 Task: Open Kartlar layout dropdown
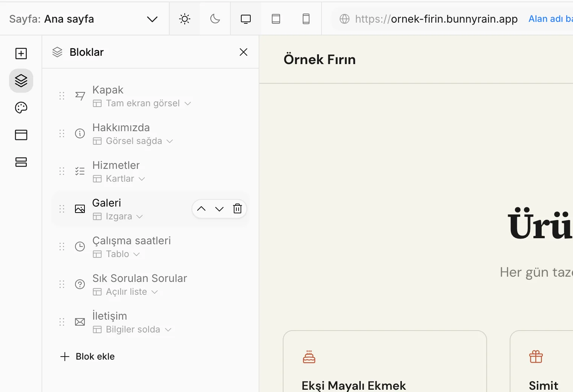[119, 179]
